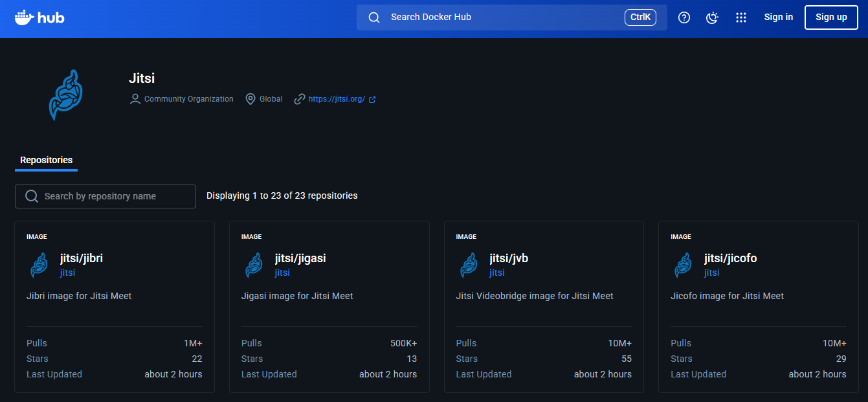The height and width of the screenshot is (402, 868).
Task: Click the 10M+ pulls value on jitsi/jicofo
Action: point(834,343)
